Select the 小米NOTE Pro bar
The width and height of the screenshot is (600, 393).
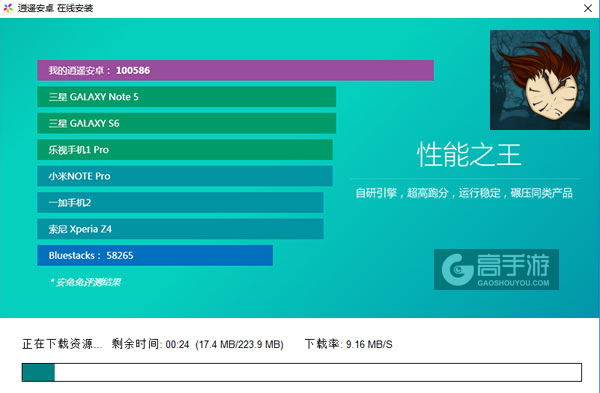[x=185, y=176]
